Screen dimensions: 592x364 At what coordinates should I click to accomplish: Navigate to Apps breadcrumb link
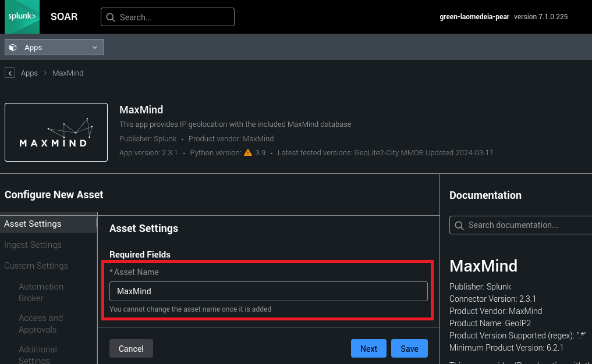point(29,73)
